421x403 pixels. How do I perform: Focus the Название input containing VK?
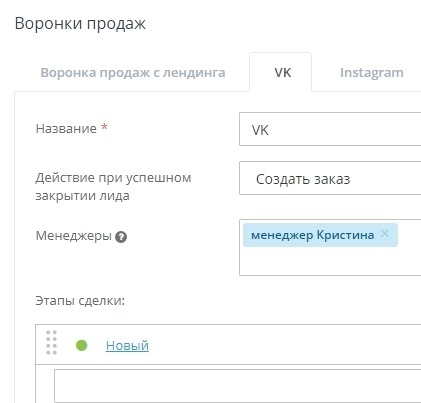[330, 129]
